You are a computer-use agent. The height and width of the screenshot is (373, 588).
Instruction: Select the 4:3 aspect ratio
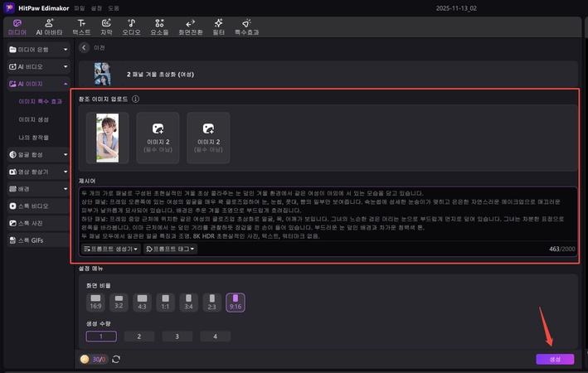coord(142,303)
